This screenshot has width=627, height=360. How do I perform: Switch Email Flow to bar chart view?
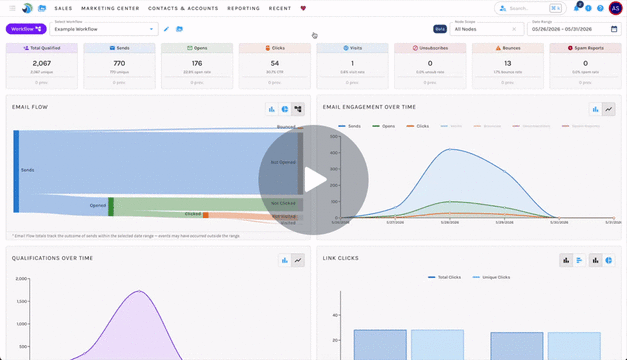272,109
